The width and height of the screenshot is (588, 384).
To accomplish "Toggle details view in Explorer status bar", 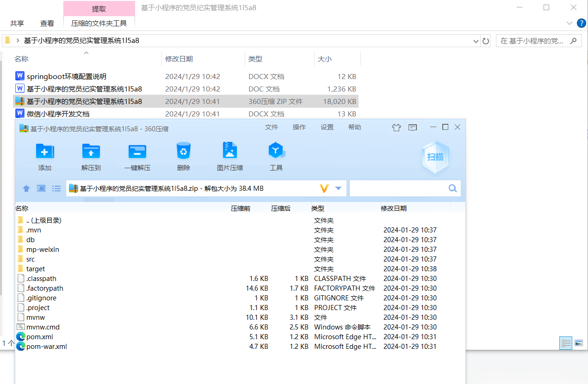I will tap(566, 343).
